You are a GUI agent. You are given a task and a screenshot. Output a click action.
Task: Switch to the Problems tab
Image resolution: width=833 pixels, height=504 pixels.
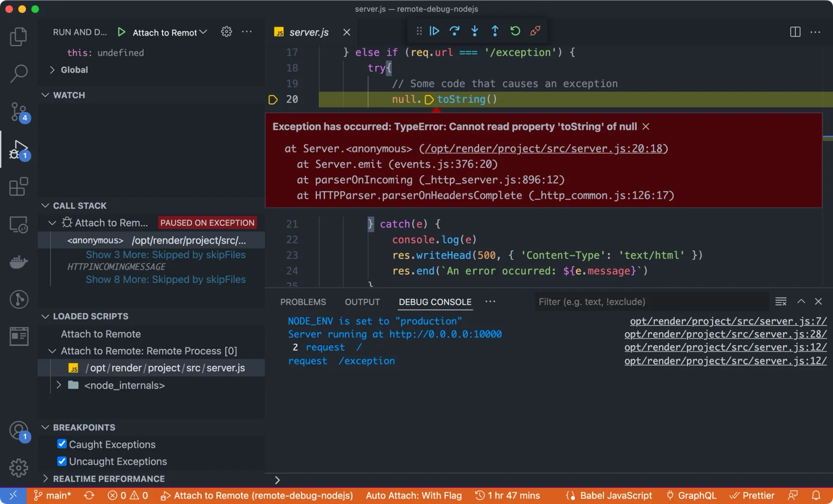[x=303, y=301]
